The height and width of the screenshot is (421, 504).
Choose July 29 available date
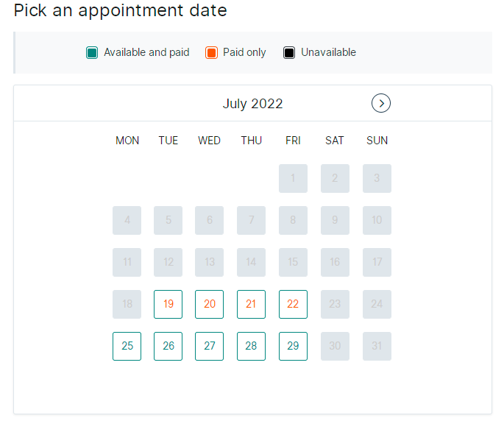pos(293,346)
